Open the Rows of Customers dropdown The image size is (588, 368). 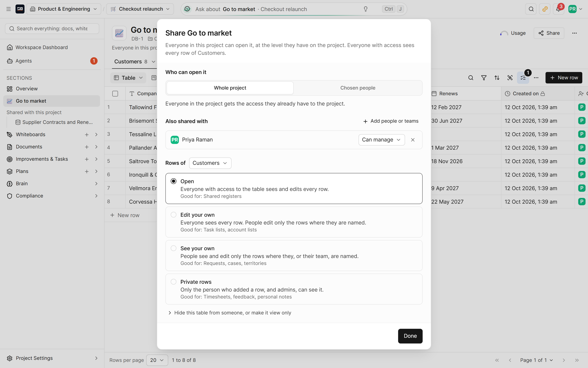tap(210, 163)
